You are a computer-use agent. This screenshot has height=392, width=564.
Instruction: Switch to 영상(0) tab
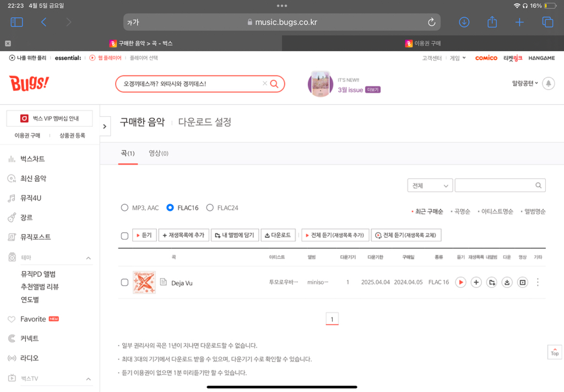(158, 154)
